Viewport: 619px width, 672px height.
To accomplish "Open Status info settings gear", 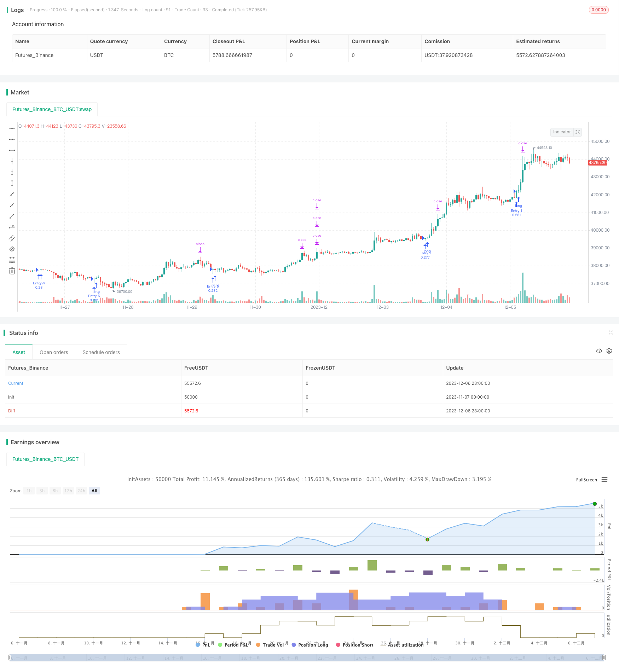I will (x=609, y=351).
